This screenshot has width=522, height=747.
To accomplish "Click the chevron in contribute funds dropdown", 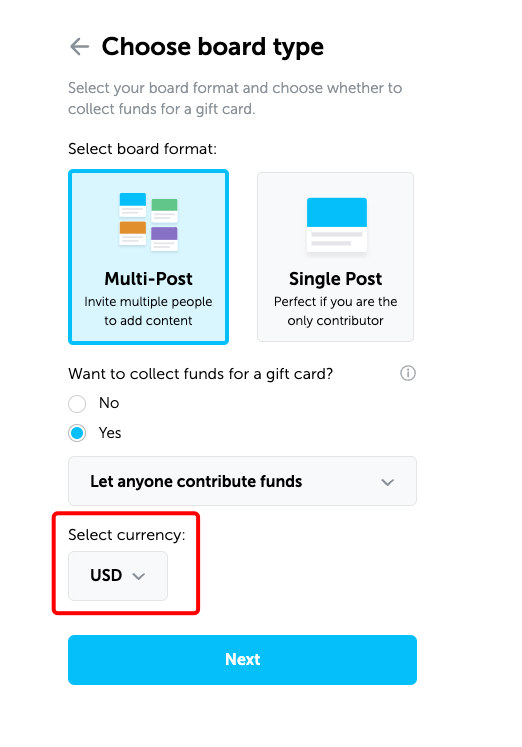I will tap(388, 482).
